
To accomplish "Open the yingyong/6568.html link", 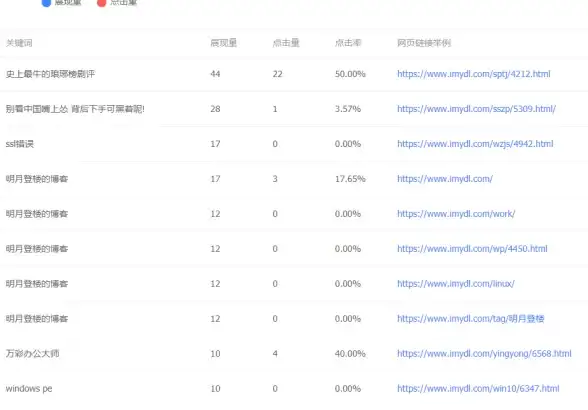I will coord(484,353).
